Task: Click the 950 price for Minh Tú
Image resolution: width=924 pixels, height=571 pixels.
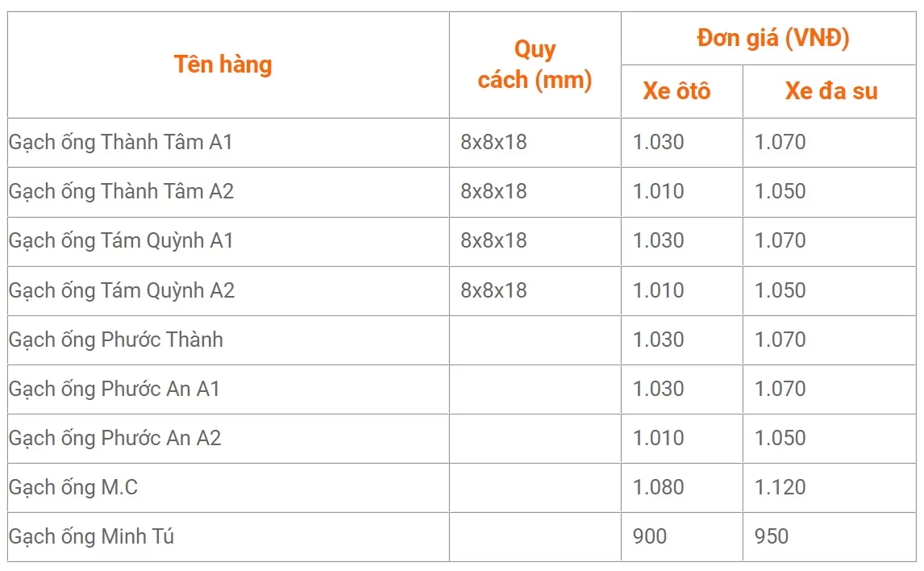Action: coord(772,536)
